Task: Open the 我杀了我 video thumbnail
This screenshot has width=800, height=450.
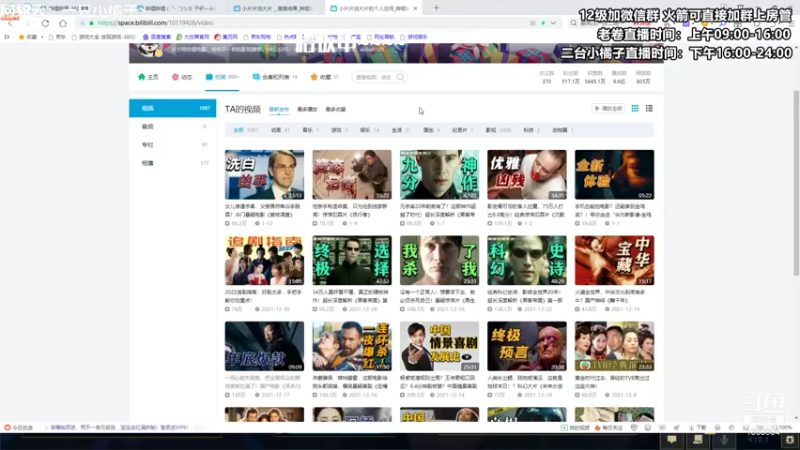Action: click(439, 260)
